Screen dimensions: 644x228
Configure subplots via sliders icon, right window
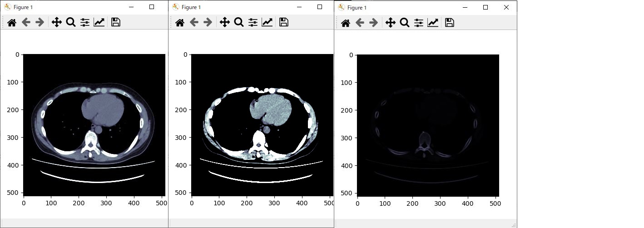coord(419,23)
